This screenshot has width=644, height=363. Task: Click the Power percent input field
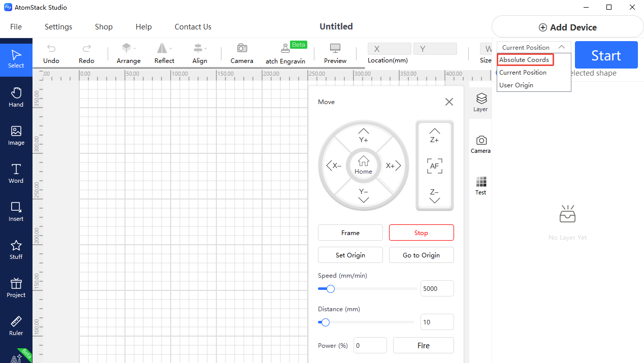pos(370,345)
